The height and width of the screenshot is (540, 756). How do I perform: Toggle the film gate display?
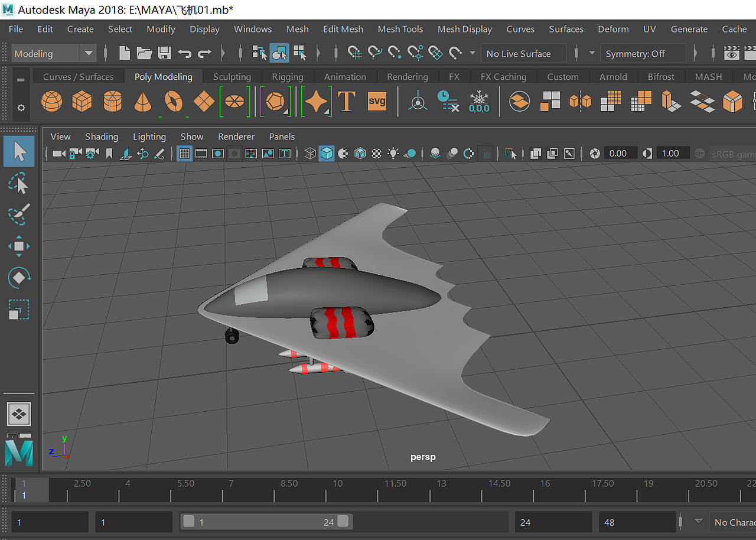pyautogui.click(x=201, y=154)
